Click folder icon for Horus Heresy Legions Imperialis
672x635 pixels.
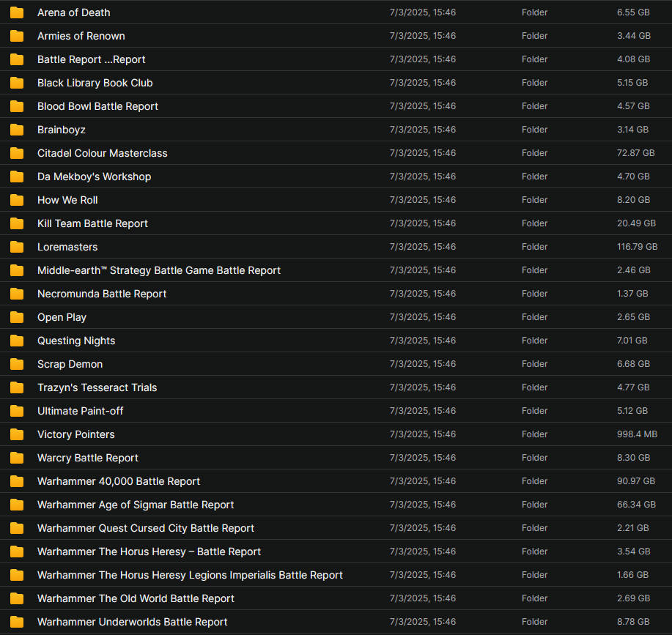17,575
